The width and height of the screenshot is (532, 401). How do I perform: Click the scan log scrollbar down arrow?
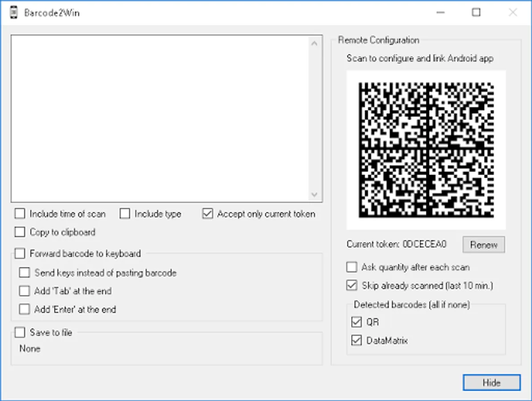point(314,194)
